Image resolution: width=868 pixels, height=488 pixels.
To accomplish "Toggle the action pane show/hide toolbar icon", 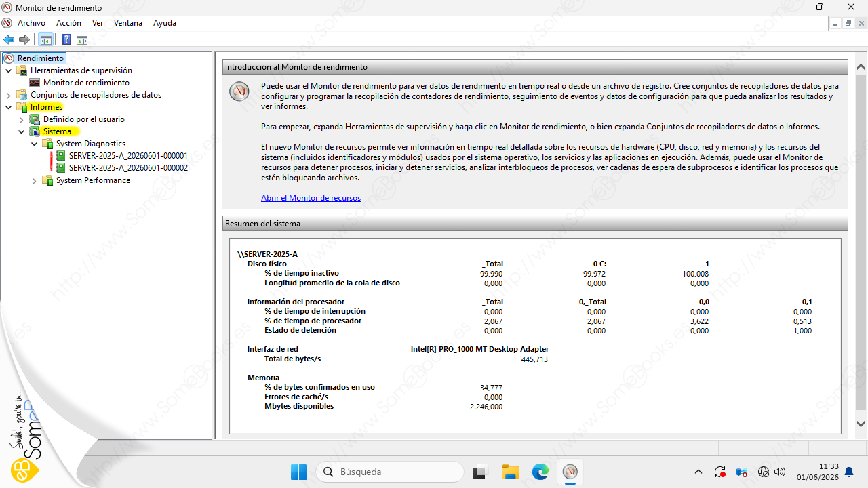I will tap(82, 40).
